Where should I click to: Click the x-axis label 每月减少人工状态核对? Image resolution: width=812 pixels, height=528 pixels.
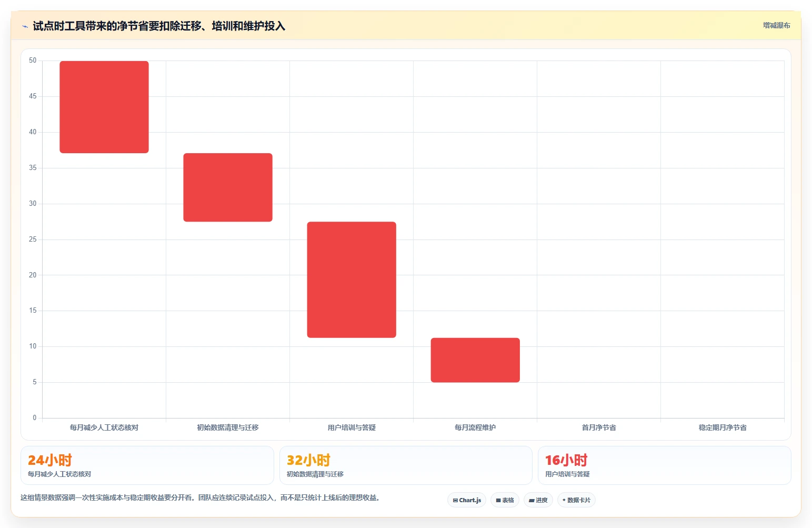(104, 427)
